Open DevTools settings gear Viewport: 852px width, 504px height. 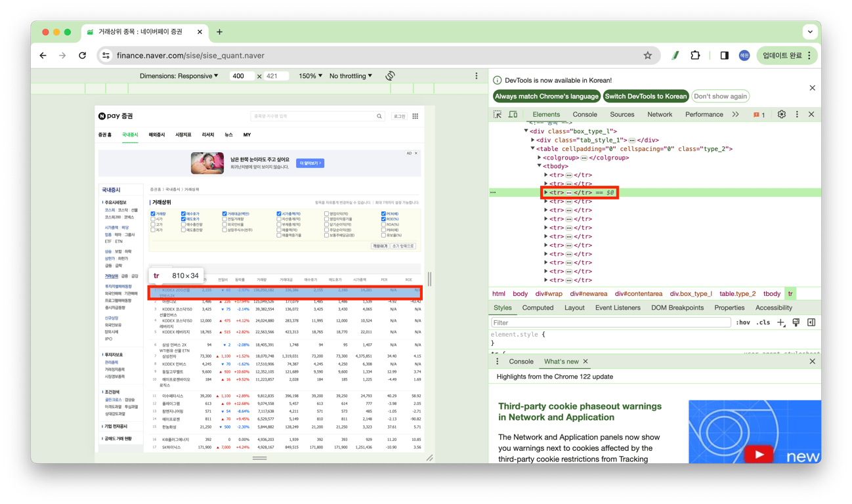(x=781, y=115)
